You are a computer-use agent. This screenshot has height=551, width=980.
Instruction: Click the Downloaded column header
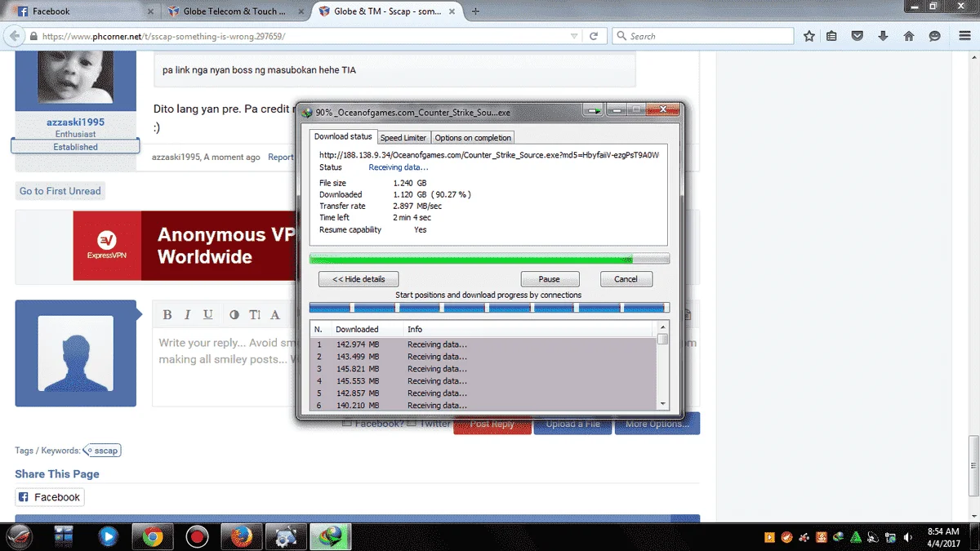click(358, 329)
